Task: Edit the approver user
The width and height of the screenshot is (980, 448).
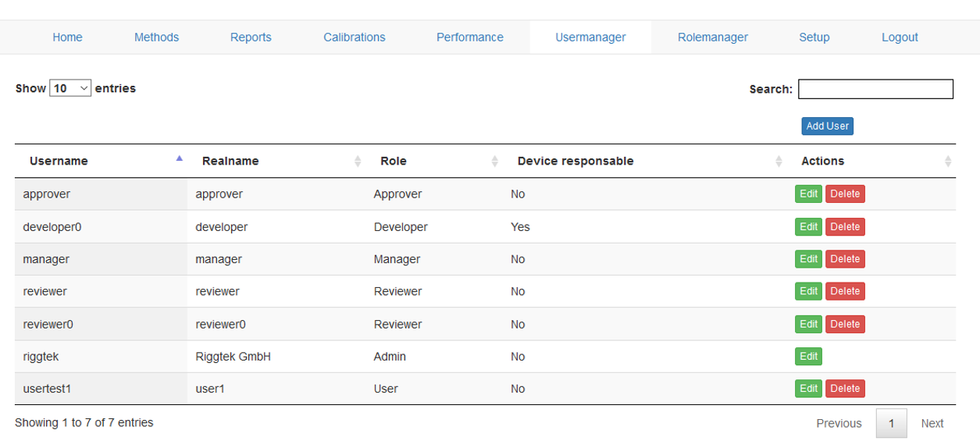Action: click(x=808, y=194)
